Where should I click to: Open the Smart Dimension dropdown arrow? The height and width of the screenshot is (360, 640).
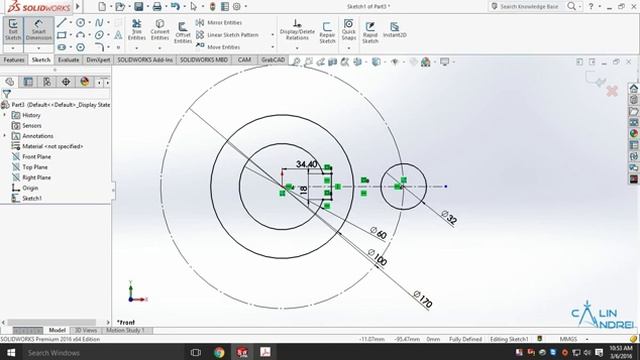(39, 48)
